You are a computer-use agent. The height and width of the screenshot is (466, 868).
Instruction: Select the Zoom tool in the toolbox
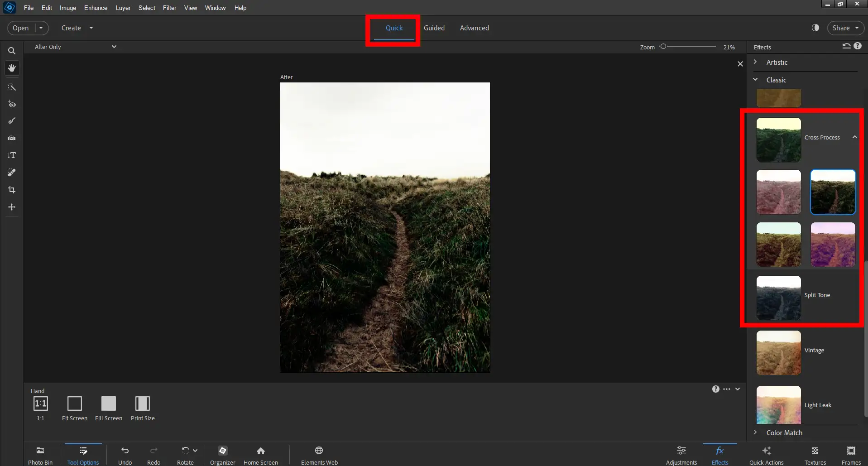[x=12, y=51]
